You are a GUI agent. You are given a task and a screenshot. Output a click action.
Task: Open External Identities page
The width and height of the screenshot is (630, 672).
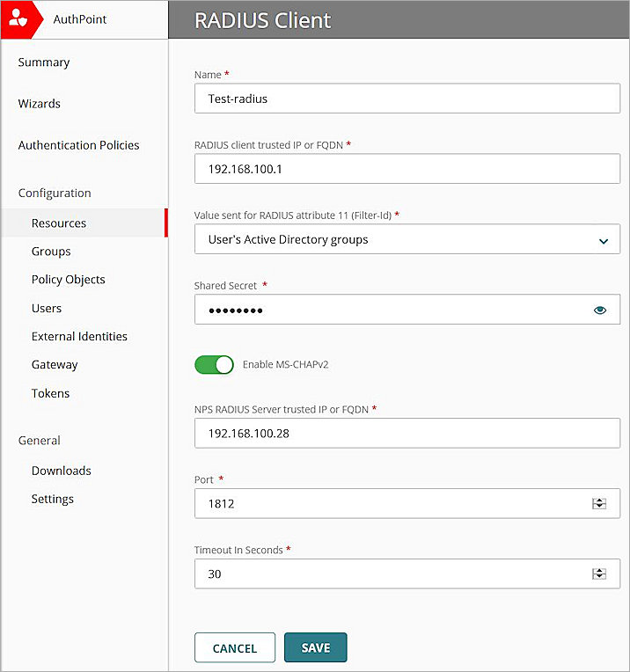(79, 337)
